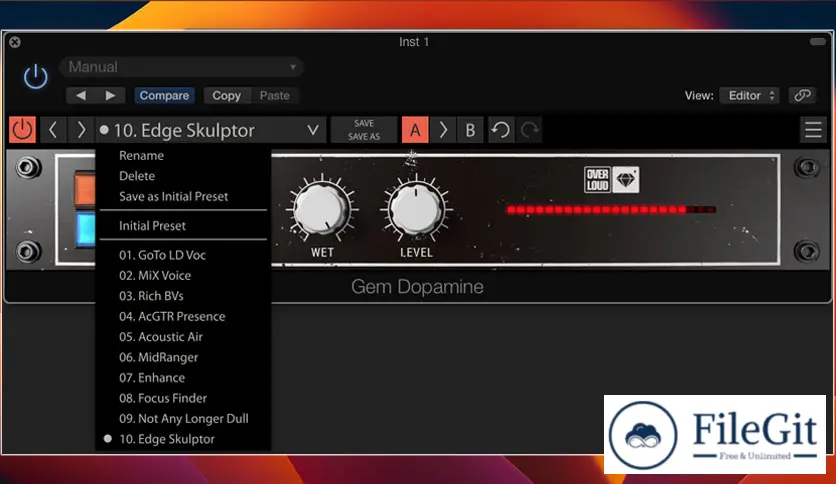Screen dimensions: 836x484
Task: Select the A state slot
Action: (x=415, y=130)
